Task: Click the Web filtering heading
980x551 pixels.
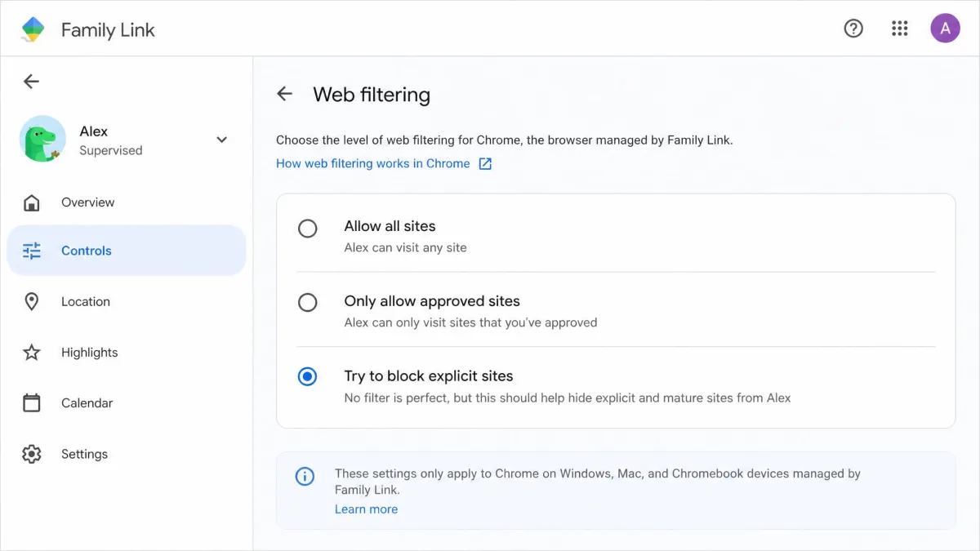Action: click(x=372, y=95)
